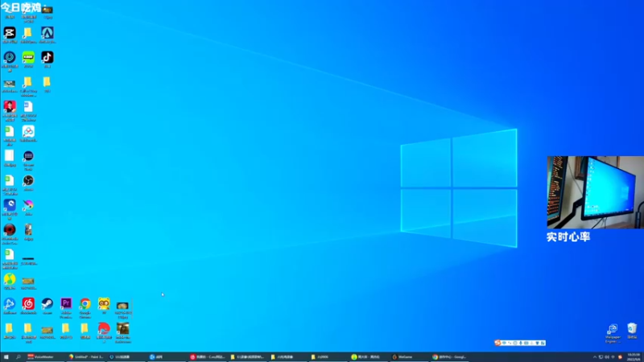Open the folder beside the CapCut shortcut
644x362 pixels.
[x=28, y=33]
